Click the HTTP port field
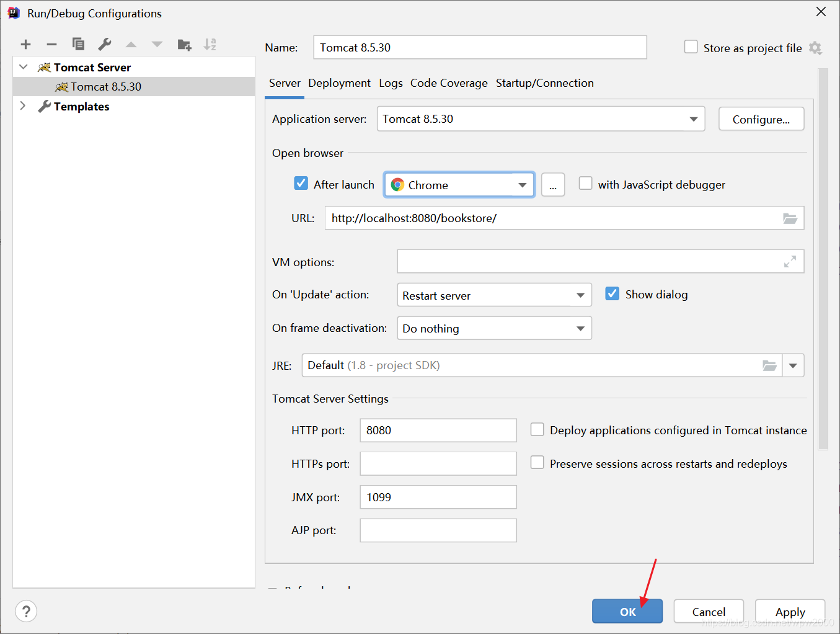The image size is (840, 634). pyautogui.click(x=438, y=431)
